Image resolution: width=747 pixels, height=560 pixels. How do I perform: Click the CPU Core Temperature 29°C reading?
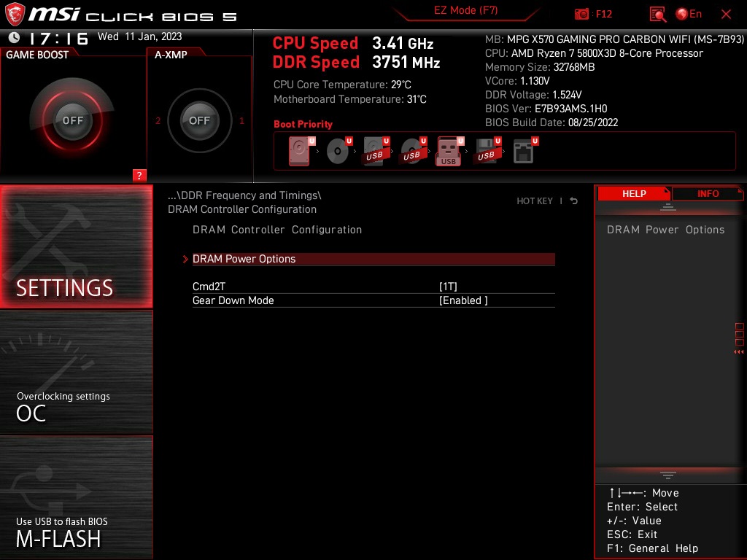pos(342,85)
